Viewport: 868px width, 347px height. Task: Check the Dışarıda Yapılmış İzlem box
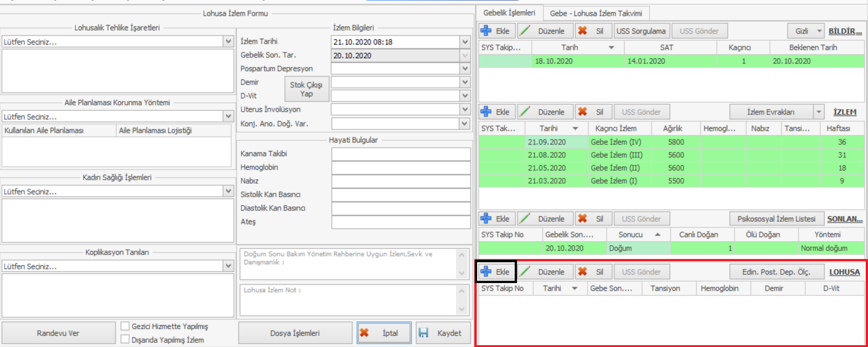pyautogui.click(x=125, y=339)
